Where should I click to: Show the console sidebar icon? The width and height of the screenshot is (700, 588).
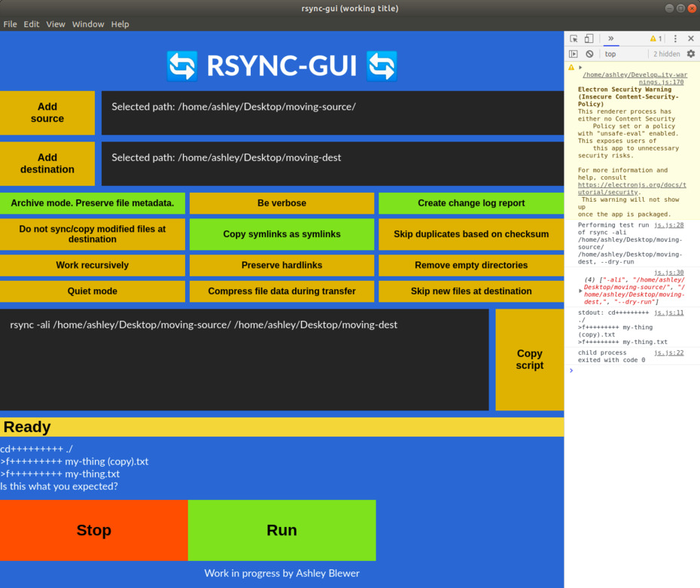point(574,54)
